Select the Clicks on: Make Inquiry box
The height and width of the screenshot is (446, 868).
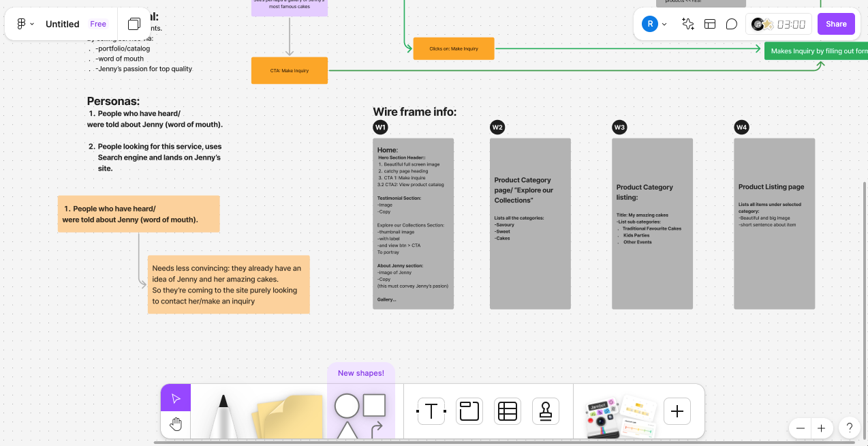pos(454,48)
